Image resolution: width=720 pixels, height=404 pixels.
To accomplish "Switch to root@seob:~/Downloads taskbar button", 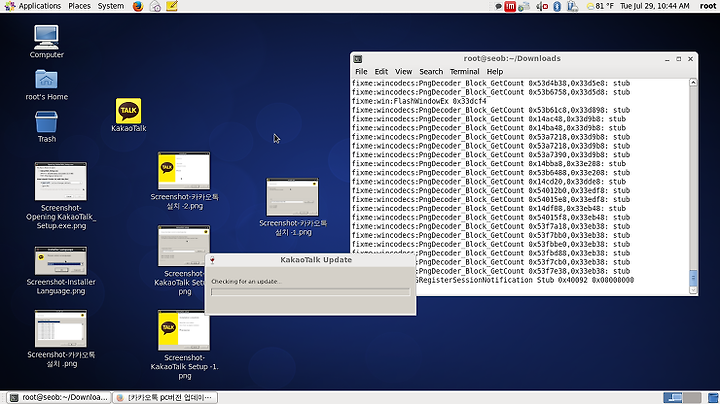I will coord(59,398).
